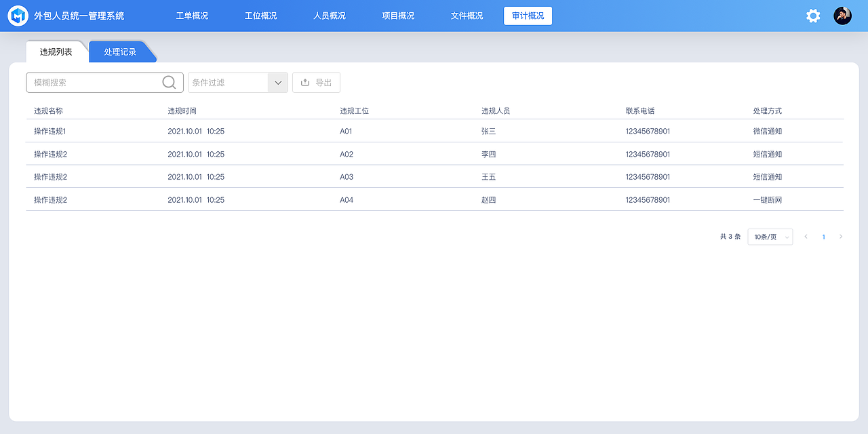Click the chevron arrow on the 条件过滤 box
The height and width of the screenshot is (434, 868).
click(x=277, y=82)
